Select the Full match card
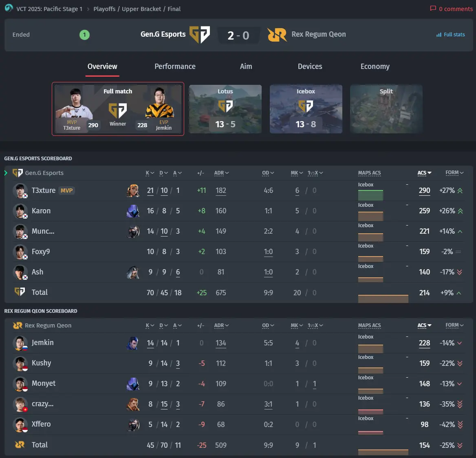This screenshot has height=458, width=476. coord(118,109)
